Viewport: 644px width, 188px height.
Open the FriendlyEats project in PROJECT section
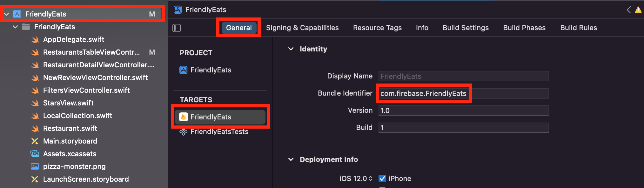211,70
